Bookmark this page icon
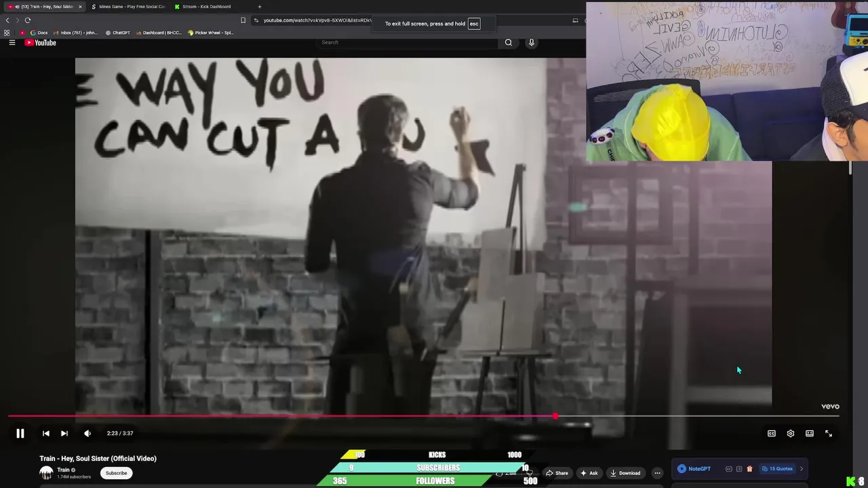Image resolution: width=868 pixels, height=488 pixels. click(243, 20)
